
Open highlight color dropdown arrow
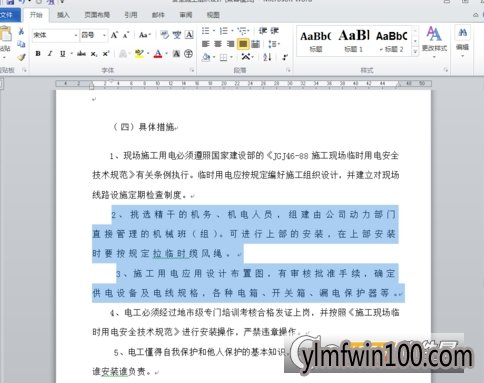(148, 53)
